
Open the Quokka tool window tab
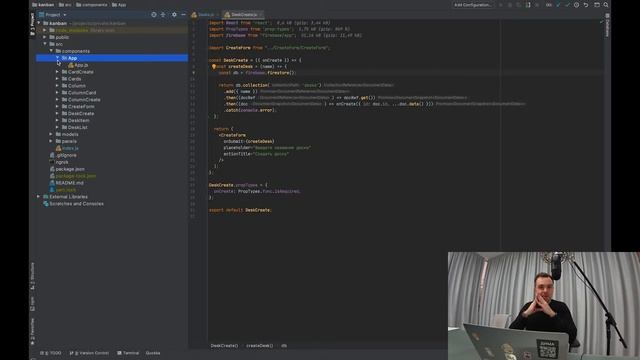pyautogui.click(x=153, y=353)
